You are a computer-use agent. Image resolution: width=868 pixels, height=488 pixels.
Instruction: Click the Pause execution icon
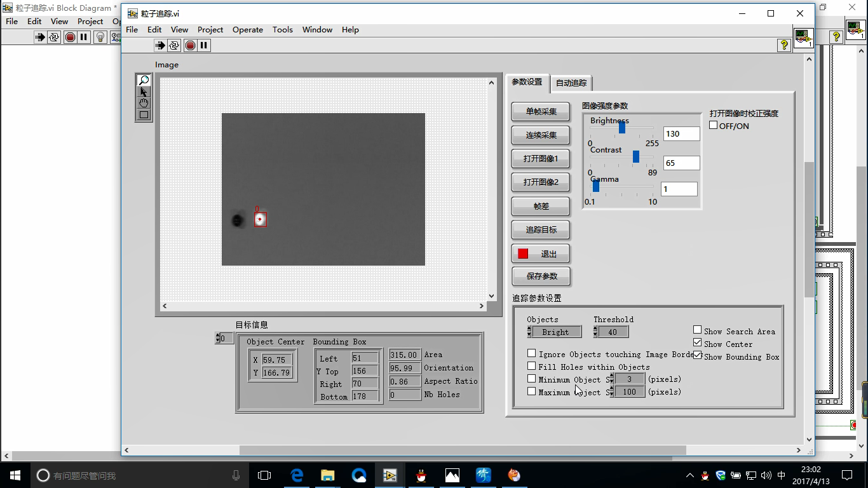coord(203,45)
